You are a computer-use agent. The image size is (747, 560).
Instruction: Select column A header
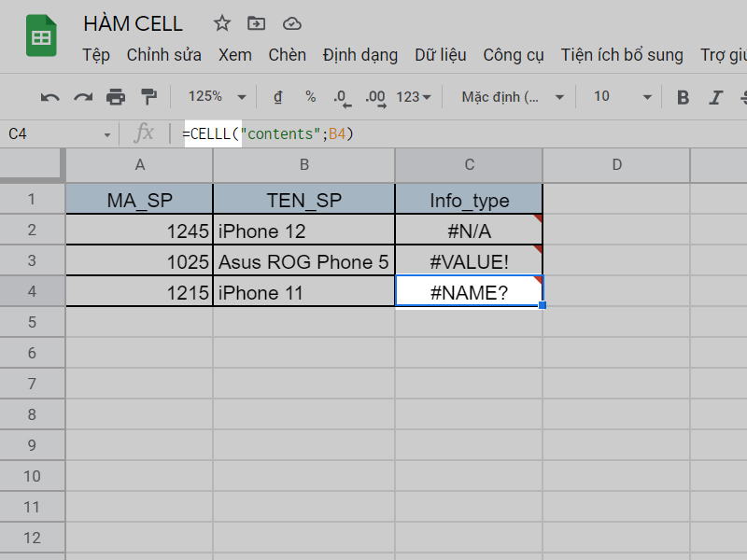139,165
